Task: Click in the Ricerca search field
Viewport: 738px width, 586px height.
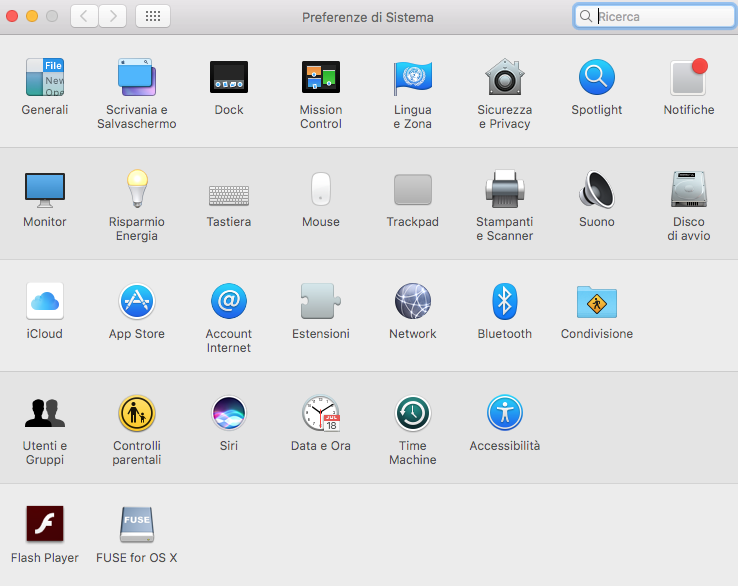Action: pos(654,16)
